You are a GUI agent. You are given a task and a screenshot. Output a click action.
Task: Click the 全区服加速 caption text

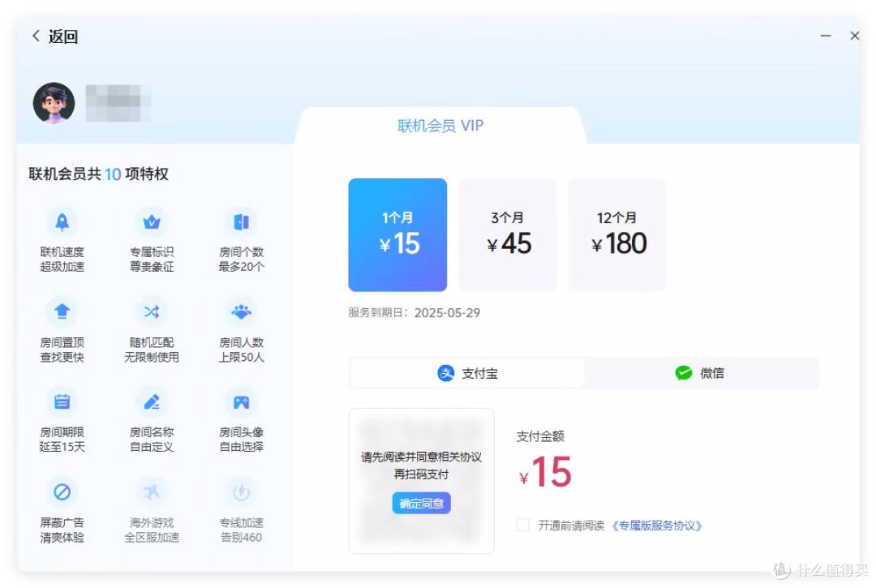[152, 537]
